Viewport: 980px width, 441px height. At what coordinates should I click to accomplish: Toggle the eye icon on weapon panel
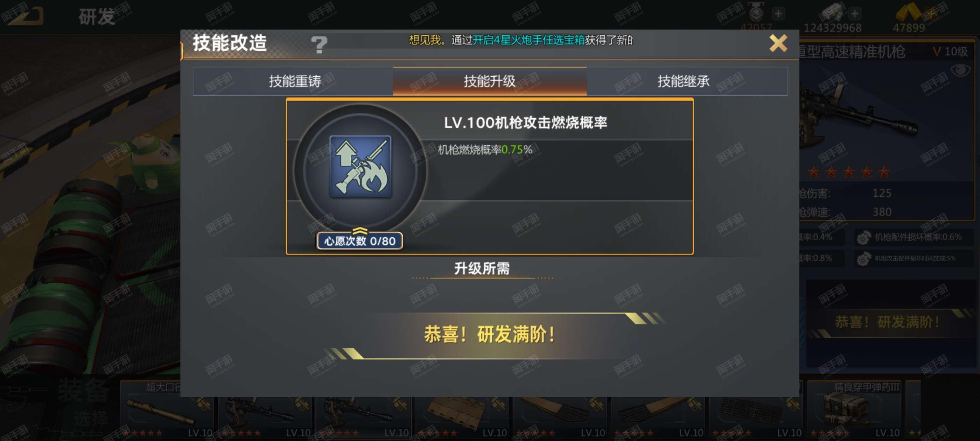tap(960, 70)
